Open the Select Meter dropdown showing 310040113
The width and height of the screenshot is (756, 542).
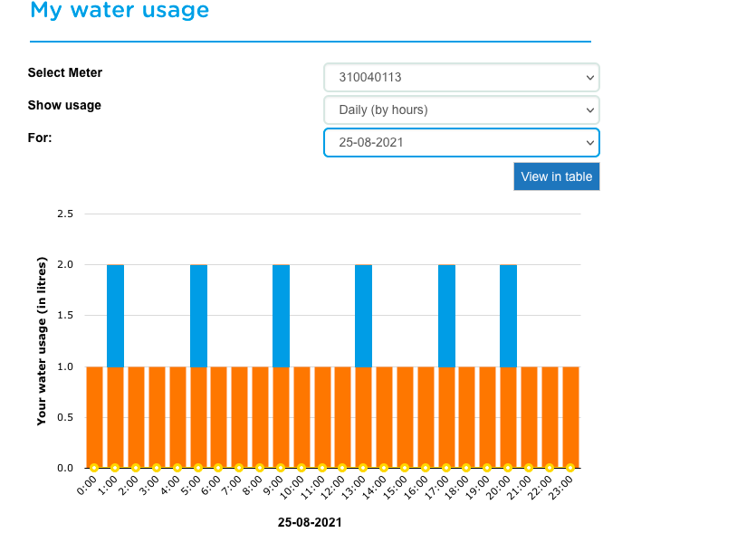click(462, 77)
